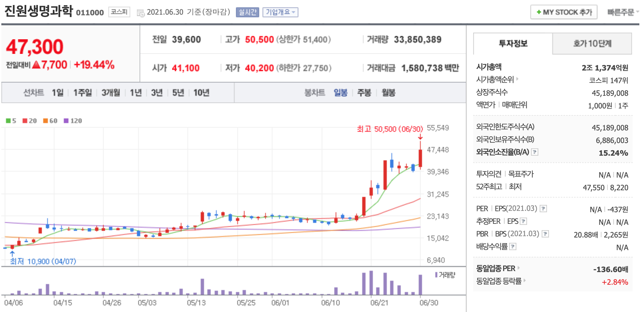The width and height of the screenshot is (644, 312).
Task: Click the stock code 011000
Action: [x=90, y=13]
